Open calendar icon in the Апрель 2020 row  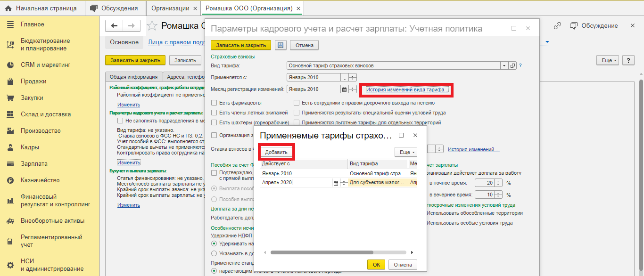click(336, 183)
